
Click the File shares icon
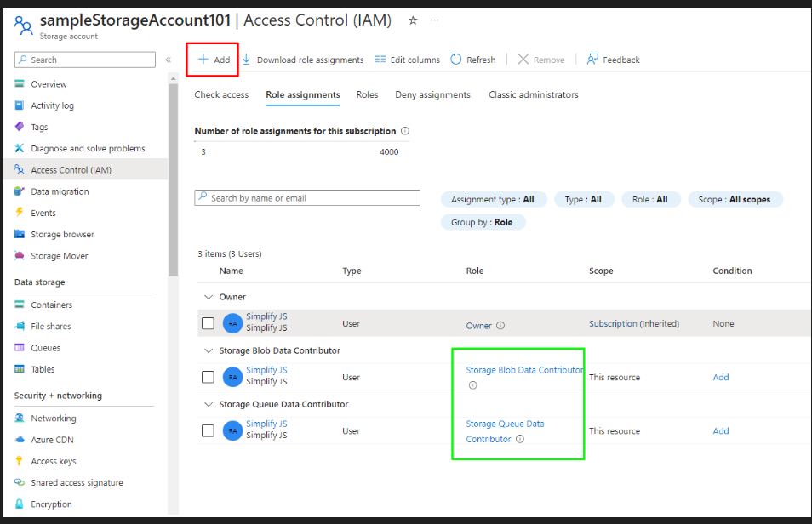click(20, 326)
